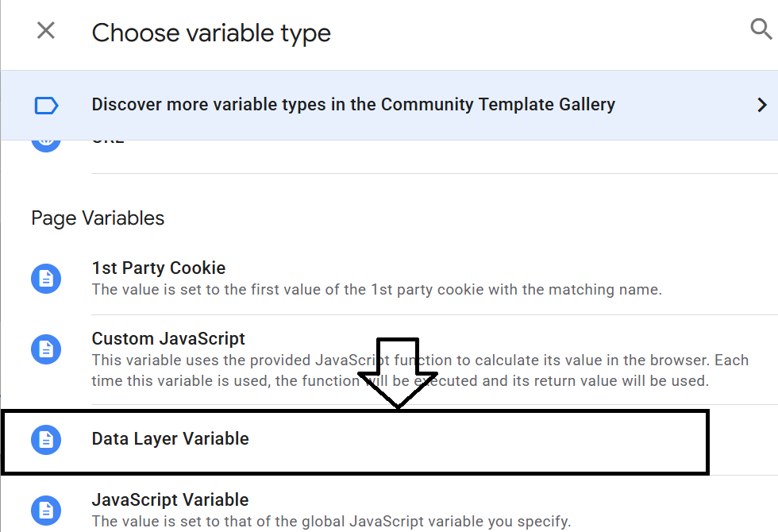Close the Choose variable type panel
The height and width of the screenshot is (532, 778).
click(x=46, y=31)
